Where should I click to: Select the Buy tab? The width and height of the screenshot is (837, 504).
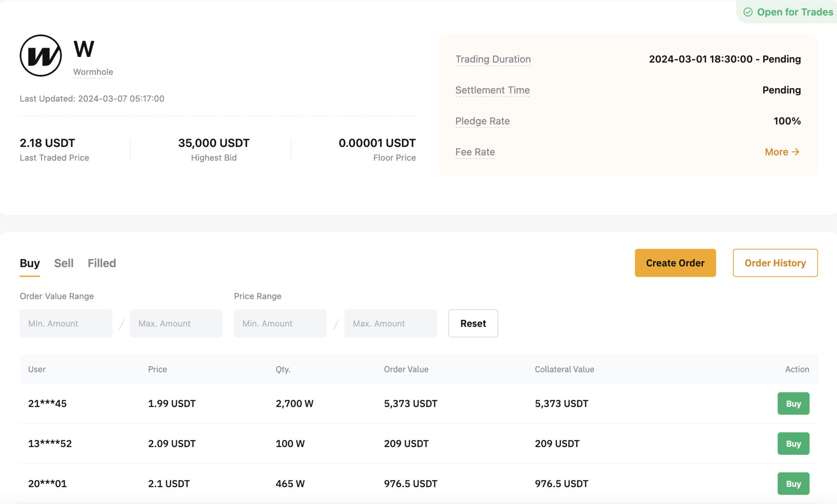[30, 263]
